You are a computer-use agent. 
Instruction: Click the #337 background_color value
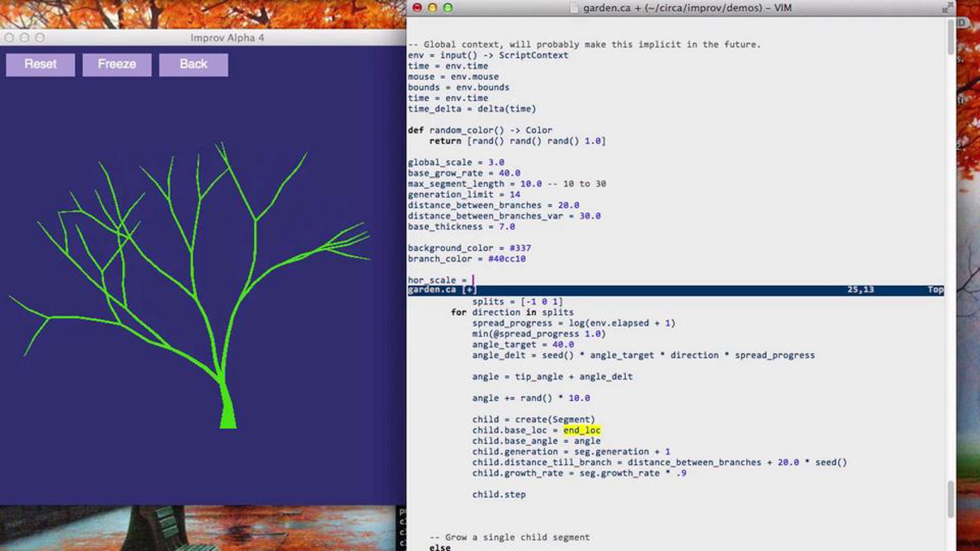click(520, 248)
